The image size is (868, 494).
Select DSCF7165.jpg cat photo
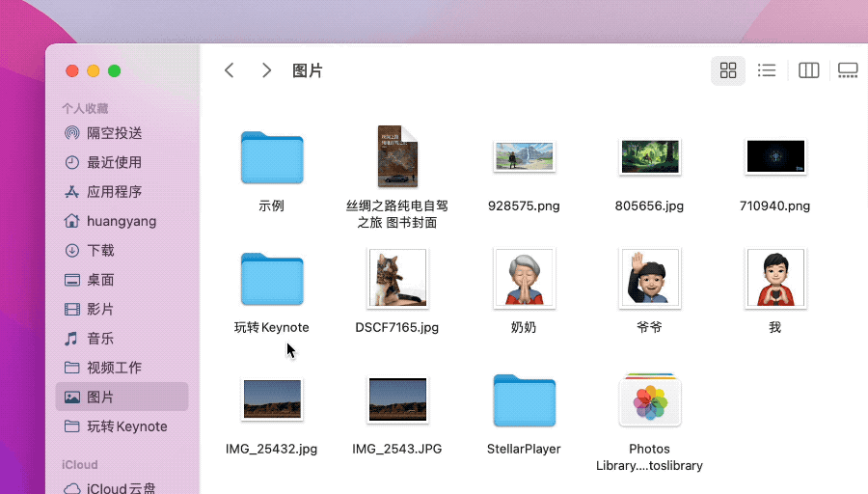(397, 278)
